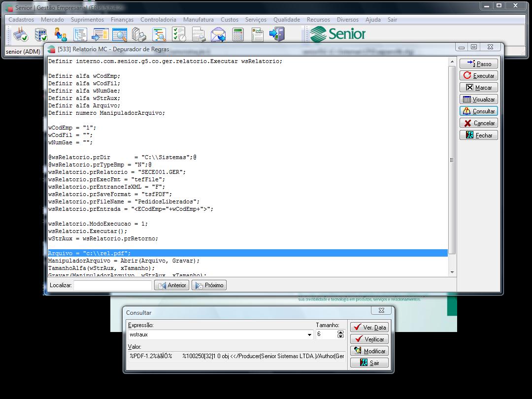The height and width of the screenshot is (399, 532).
Task: Click the magnifier over calendar grid icon
Action: click(120, 34)
